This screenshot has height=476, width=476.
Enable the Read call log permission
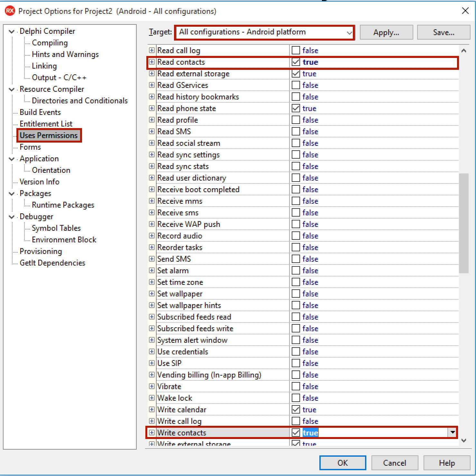click(x=295, y=50)
